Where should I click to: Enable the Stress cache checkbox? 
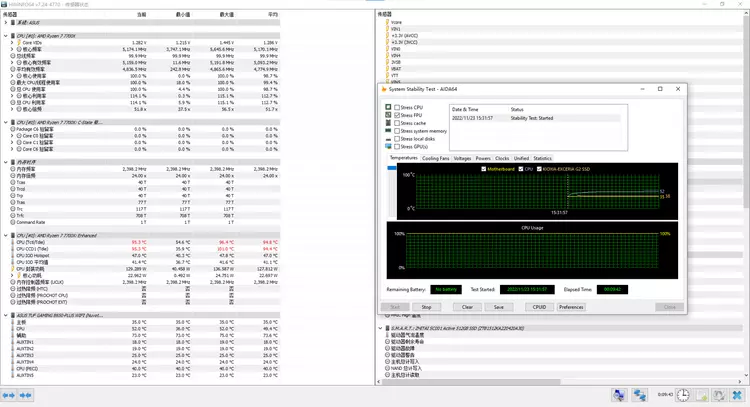point(397,123)
